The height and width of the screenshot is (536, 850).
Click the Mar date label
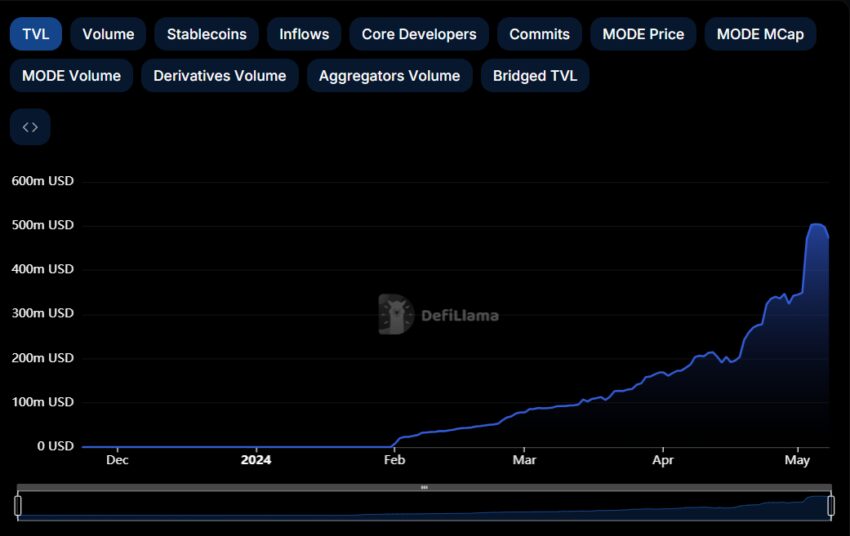pos(524,460)
